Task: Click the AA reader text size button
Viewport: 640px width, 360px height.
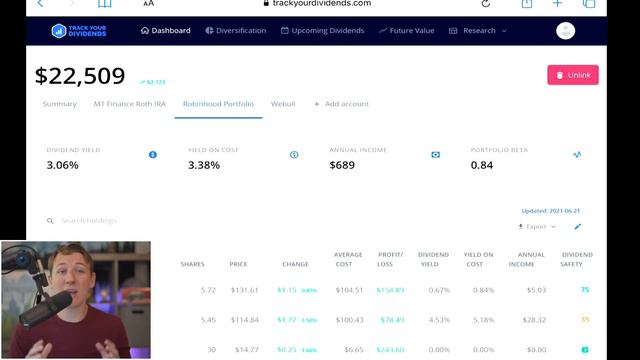Action: tap(149, 4)
